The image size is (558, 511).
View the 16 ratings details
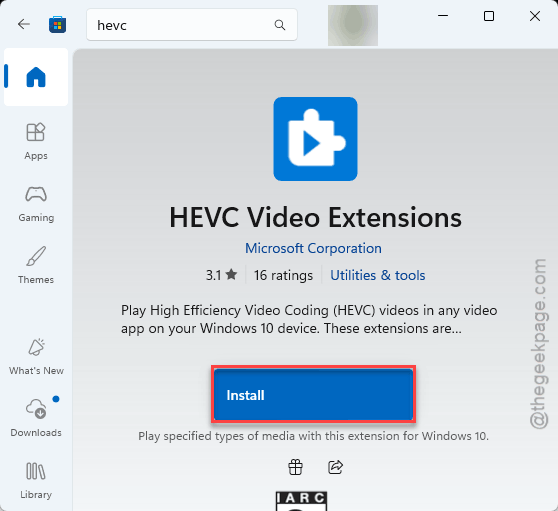point(283,275)
